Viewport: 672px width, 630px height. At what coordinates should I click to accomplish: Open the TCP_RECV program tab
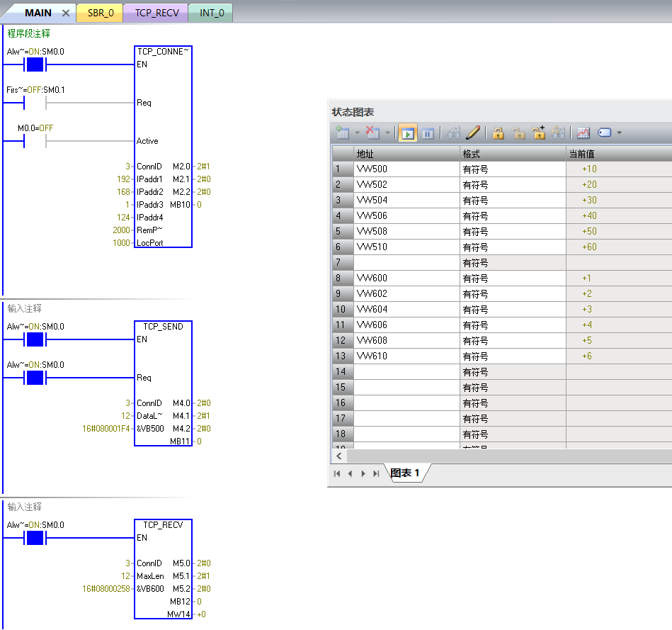click(156, 13)
